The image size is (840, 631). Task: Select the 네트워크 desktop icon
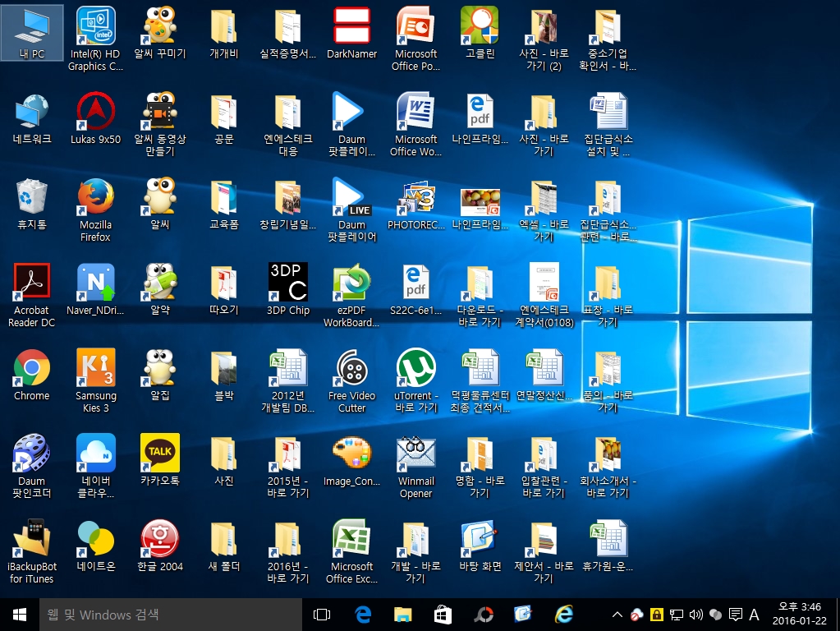(31, 118)
